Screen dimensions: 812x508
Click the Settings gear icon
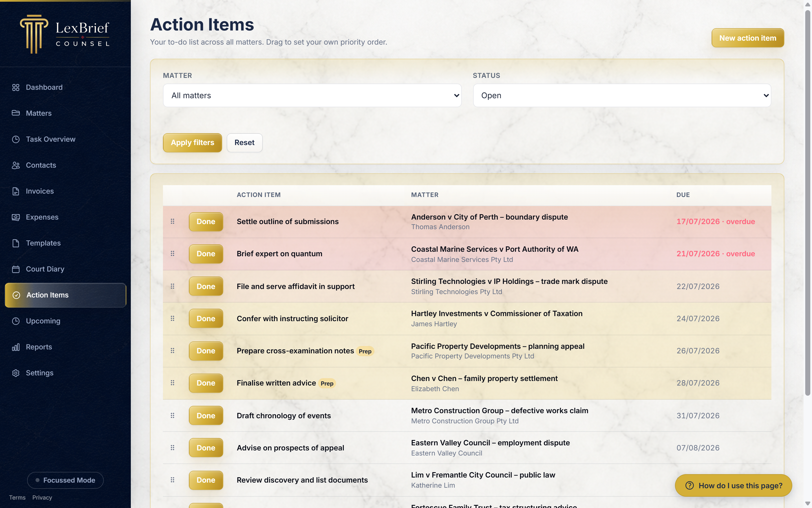point(16,373)
